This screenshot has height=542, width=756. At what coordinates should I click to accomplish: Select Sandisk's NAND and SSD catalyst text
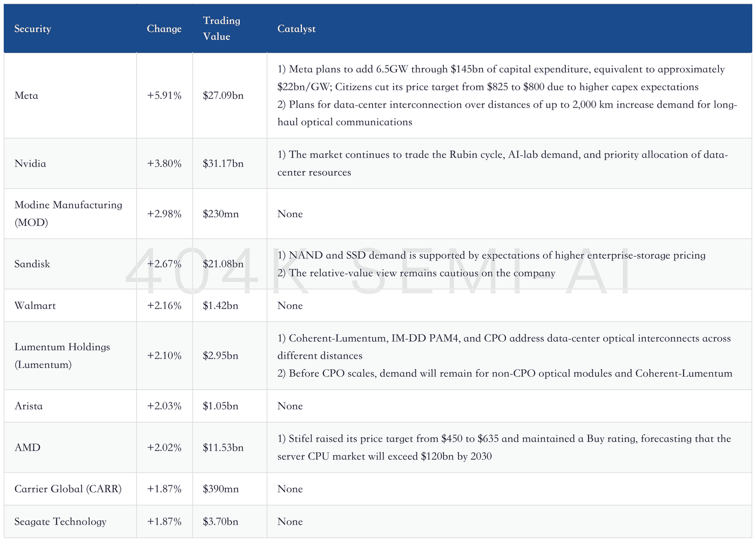pos(491,256)
